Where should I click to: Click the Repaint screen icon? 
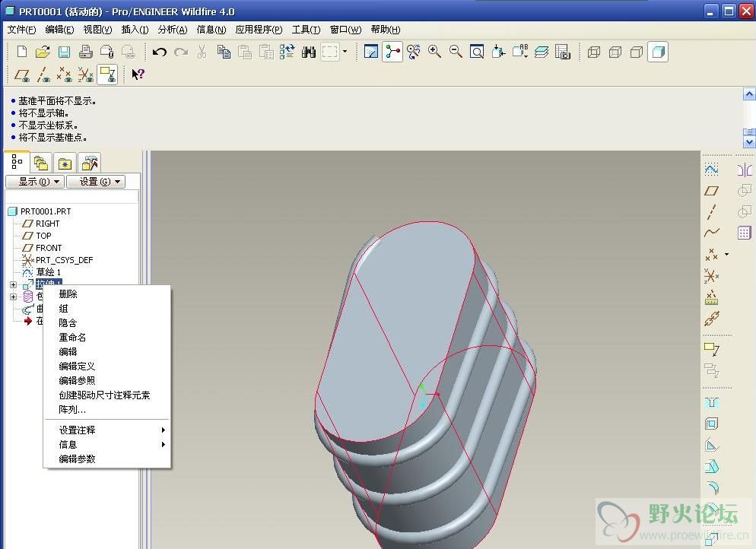click(x=370, y=52)
